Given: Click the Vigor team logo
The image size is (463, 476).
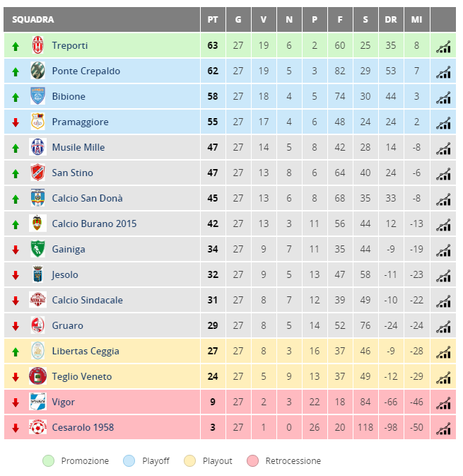Looking at the screenshot, I should click(x=38, y=402).
